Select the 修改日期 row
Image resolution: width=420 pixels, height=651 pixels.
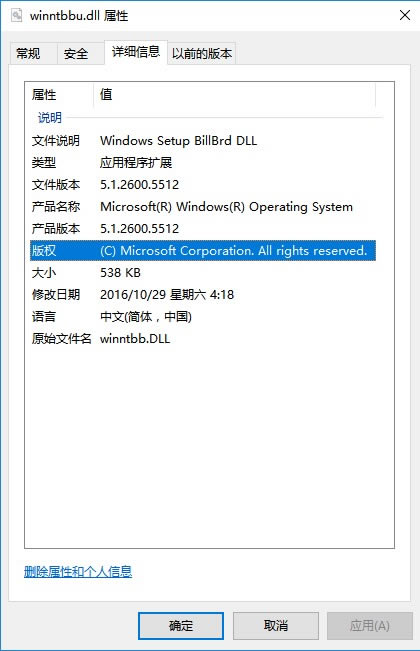203,295
